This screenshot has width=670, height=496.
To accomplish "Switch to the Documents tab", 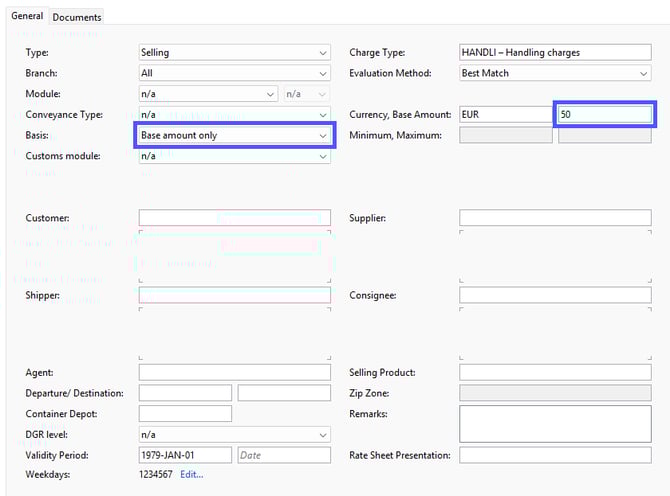I will pos(77,17).
